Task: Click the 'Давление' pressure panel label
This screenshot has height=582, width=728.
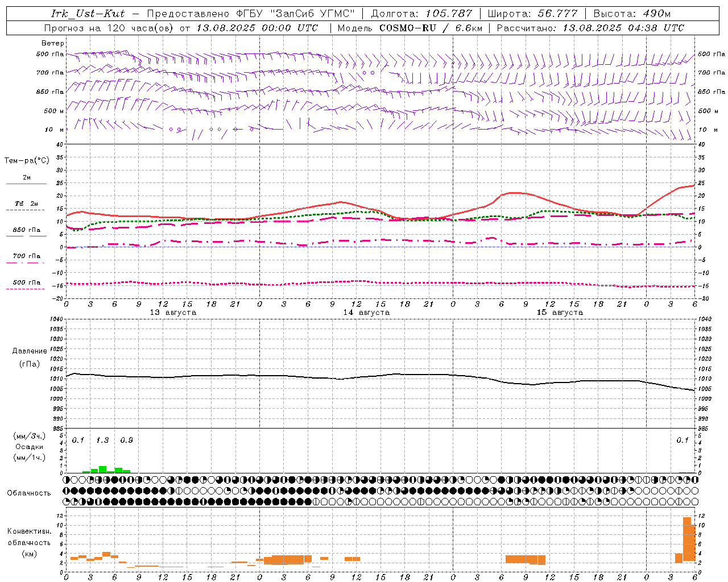Action: pos(30,351)
